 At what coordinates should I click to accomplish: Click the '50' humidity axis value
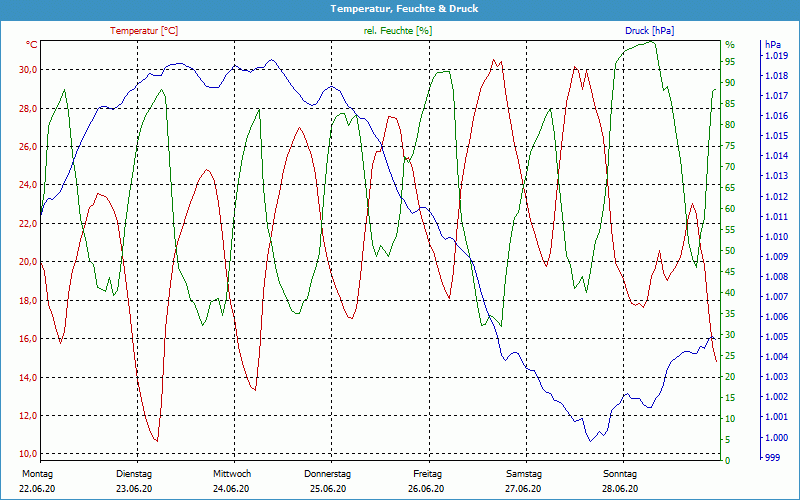pyautogui.click(x=730, y=251)
